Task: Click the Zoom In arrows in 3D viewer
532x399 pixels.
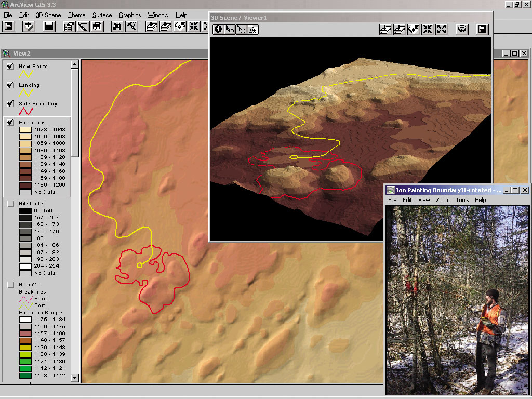Action: pyautogui.click(x=428, y=30)
